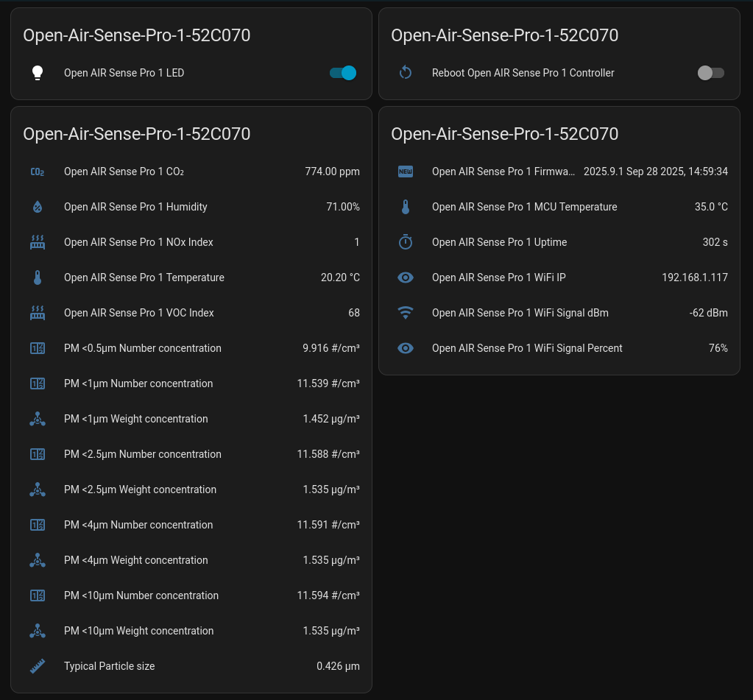This screenshot has width=753, height=700.
Task: Click the humidity water-percent icon
Action: pyautogui.click(x=38, y=207)
